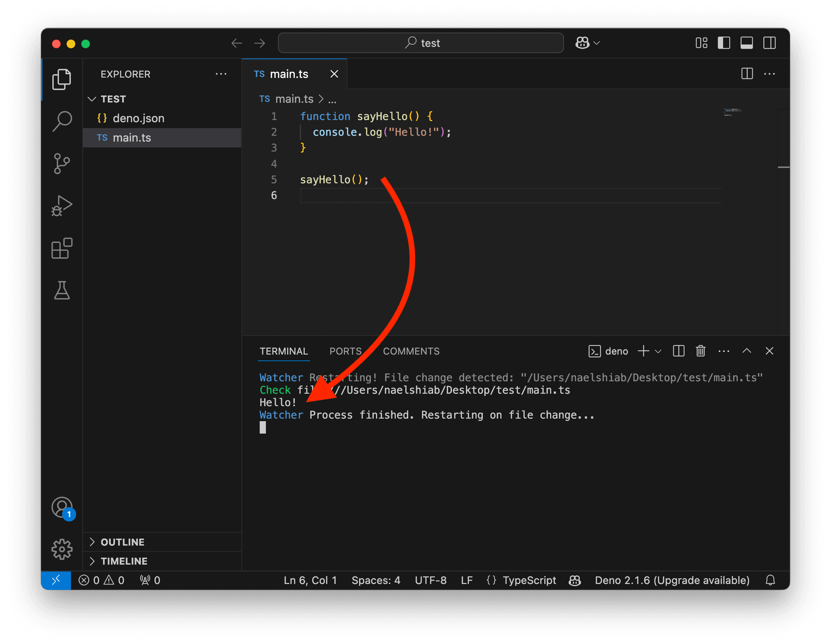Click the test command center search box
Screen dimensions: 831x644
point(421,43)
